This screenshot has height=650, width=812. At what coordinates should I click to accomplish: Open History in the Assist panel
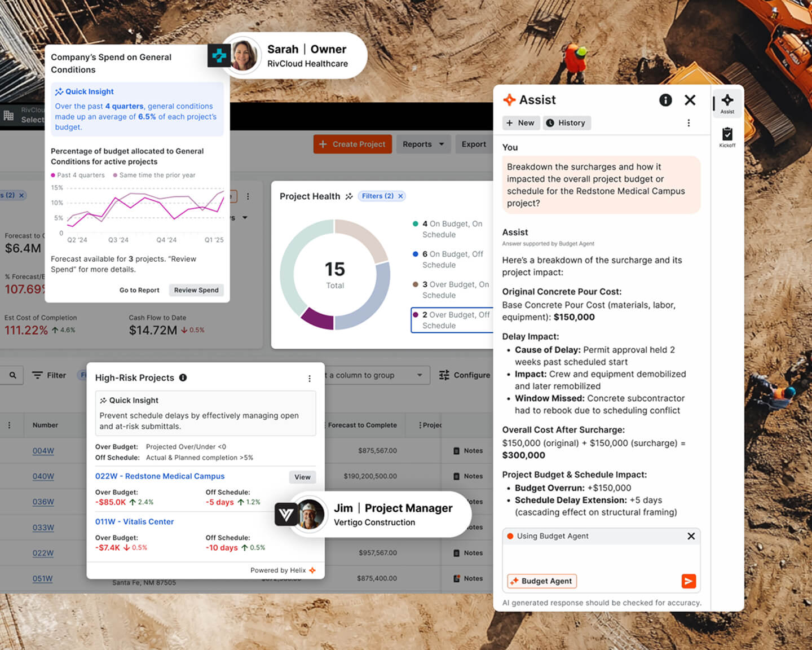pyautogui.click(x=567, y=122)
